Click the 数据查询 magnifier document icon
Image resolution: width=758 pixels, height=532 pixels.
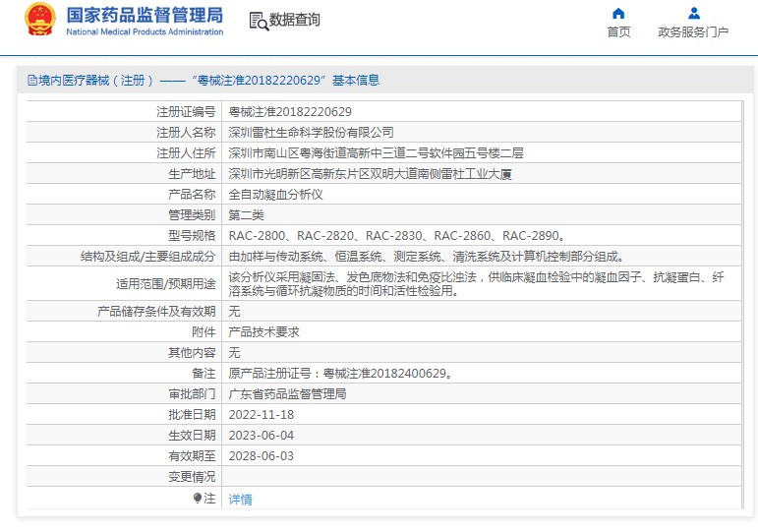click(x=258, y=21)
